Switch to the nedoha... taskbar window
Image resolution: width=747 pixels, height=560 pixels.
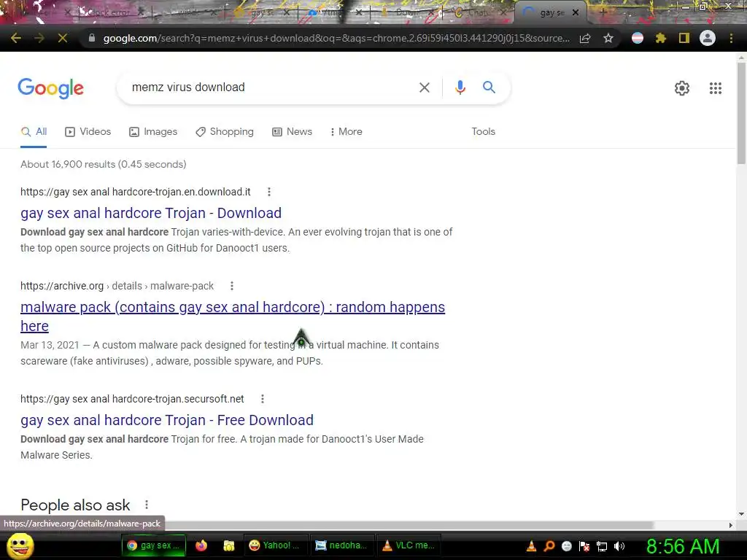point(342,545)
